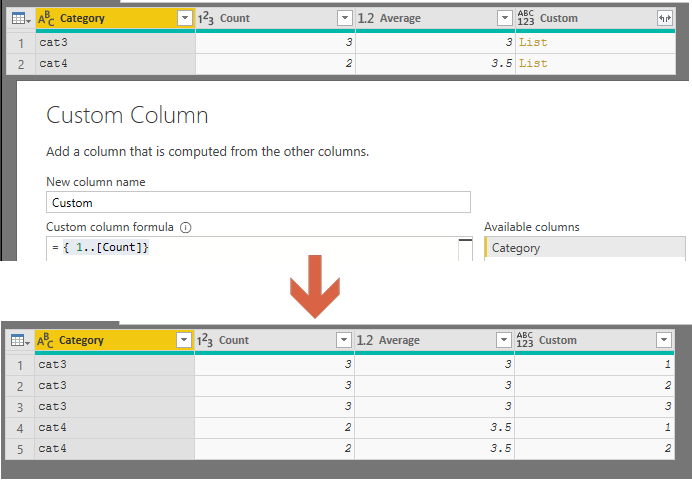Select Category in Available columns list
The height and width of the screenshot is (487, 692).
(585, 248)
